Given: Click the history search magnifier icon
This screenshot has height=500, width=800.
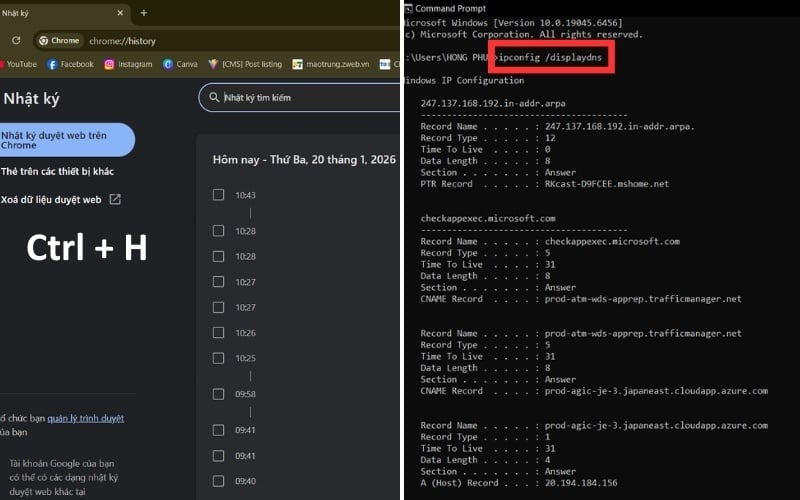Looking at the screenshot, I should pos(214,97).
